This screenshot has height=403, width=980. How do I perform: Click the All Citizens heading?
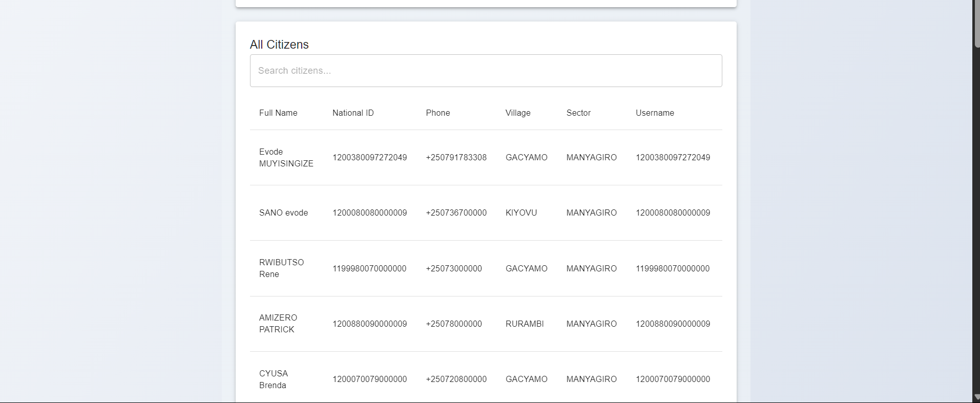[x=279, y=45]
